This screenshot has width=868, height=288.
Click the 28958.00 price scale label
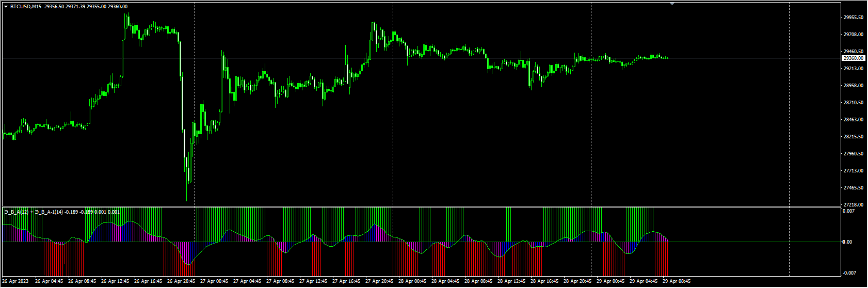(854, 86)
